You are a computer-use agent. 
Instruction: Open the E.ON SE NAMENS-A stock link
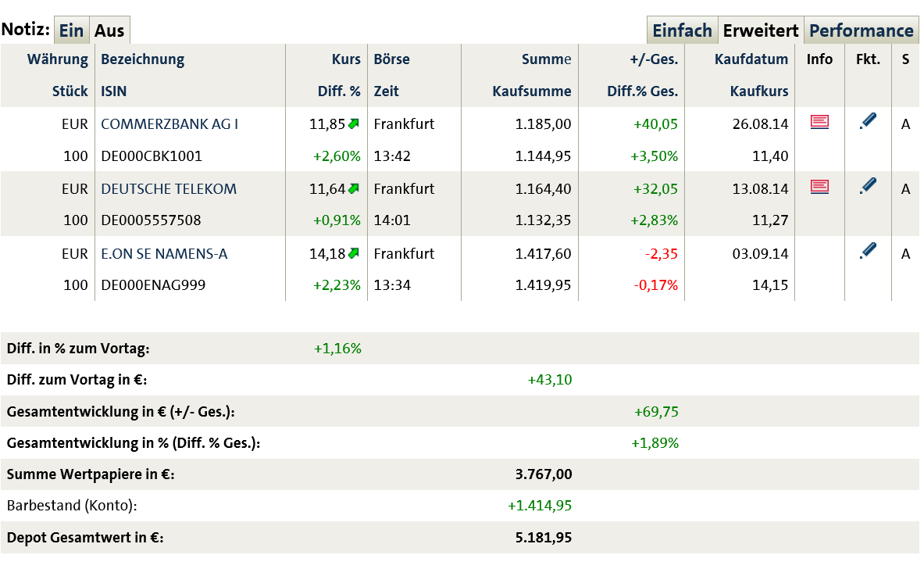click(164, 253)
